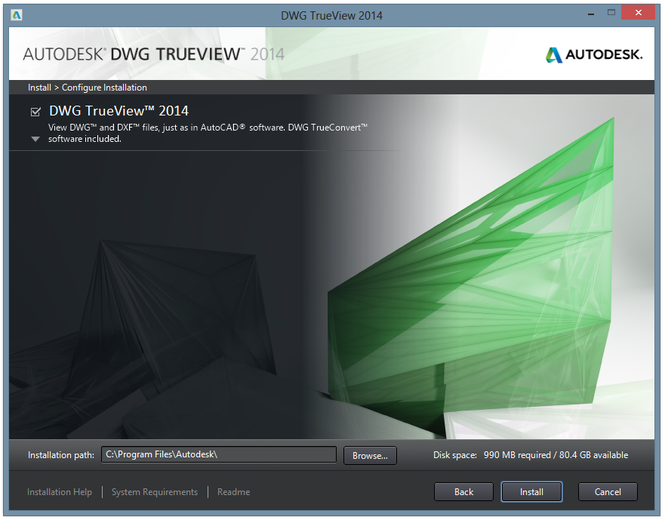Click the product description about DWG TrueConvert
Screen dimensions: 665x520
tap(208, 133)
